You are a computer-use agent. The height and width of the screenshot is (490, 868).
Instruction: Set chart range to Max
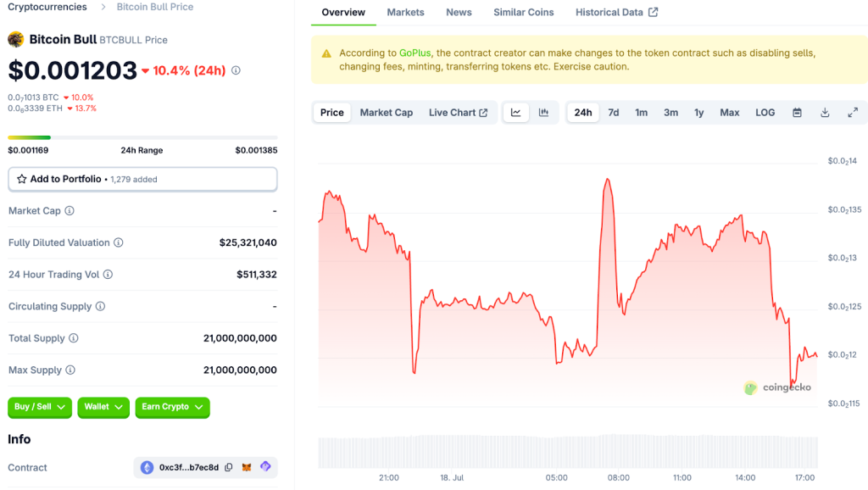pos(730,113)
